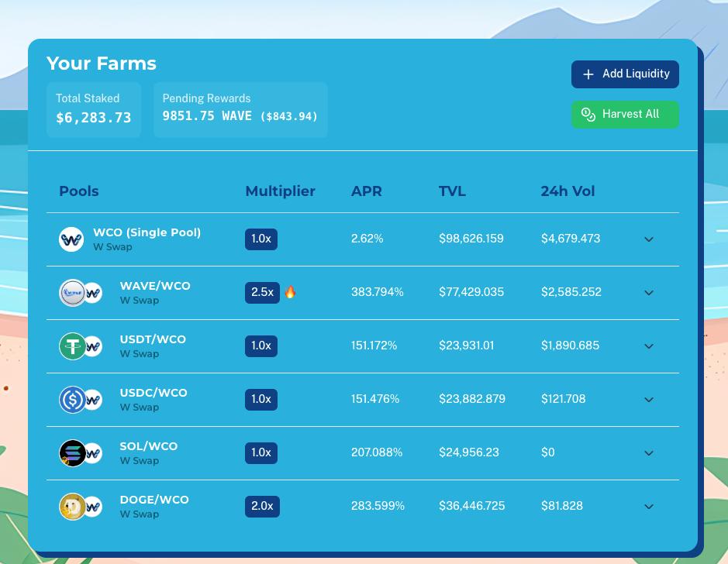Expand the WAVE/WCO row chevron
This screenshot has width=728, height=564.
649,293
